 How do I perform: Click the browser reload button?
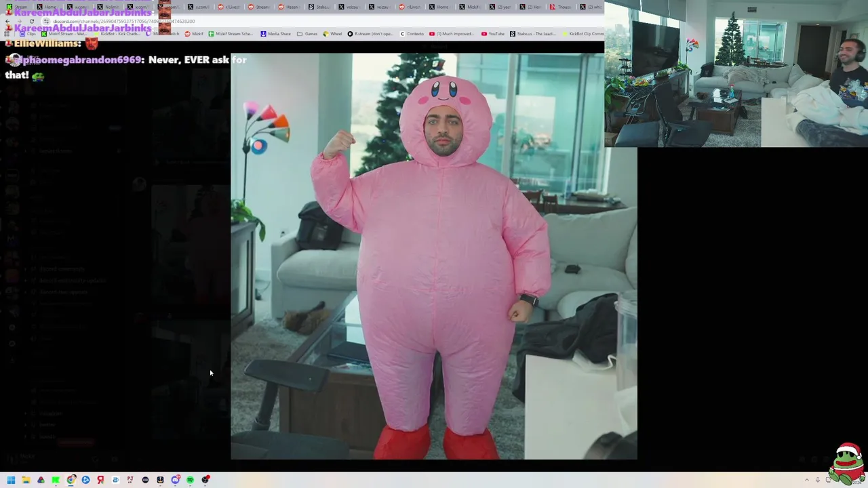pos(31,21)
